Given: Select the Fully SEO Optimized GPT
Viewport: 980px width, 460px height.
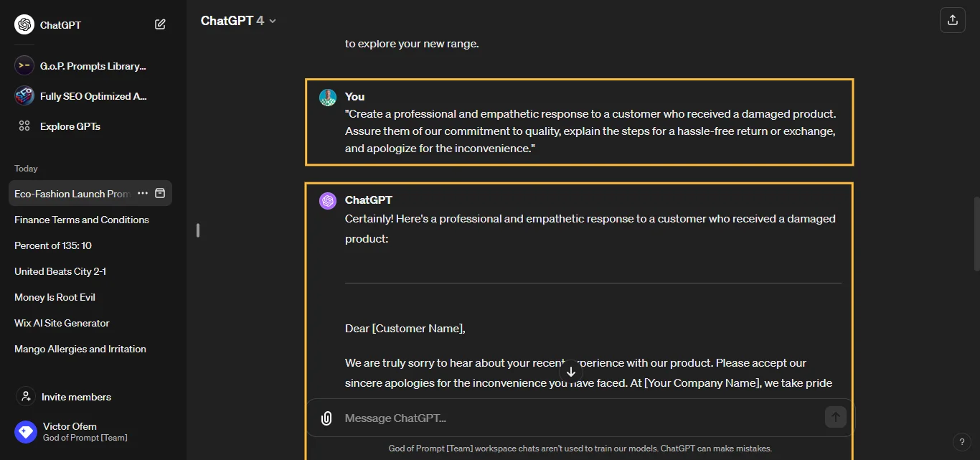Looking at the screenshot, I should (x=80, y=96).
